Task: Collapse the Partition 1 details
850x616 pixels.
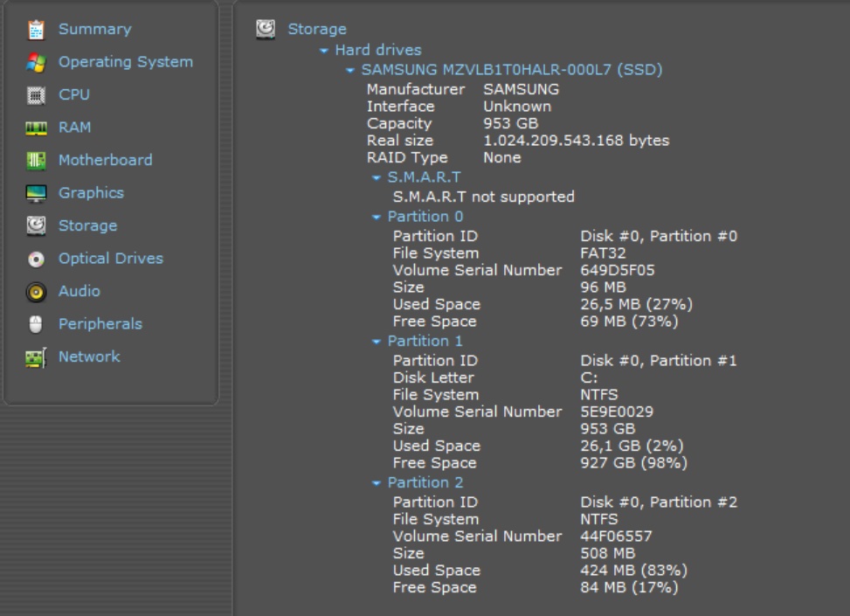Action: point(377,342)
